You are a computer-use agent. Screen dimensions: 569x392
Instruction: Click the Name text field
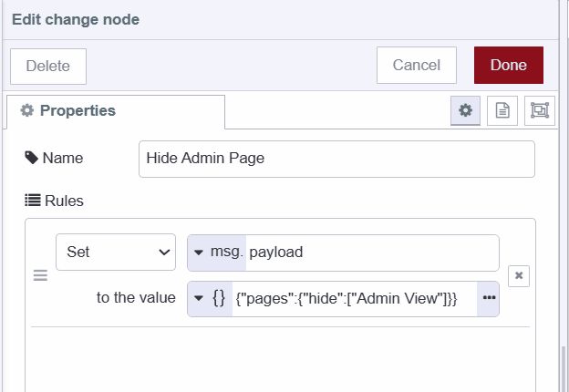tap(336, 158)
